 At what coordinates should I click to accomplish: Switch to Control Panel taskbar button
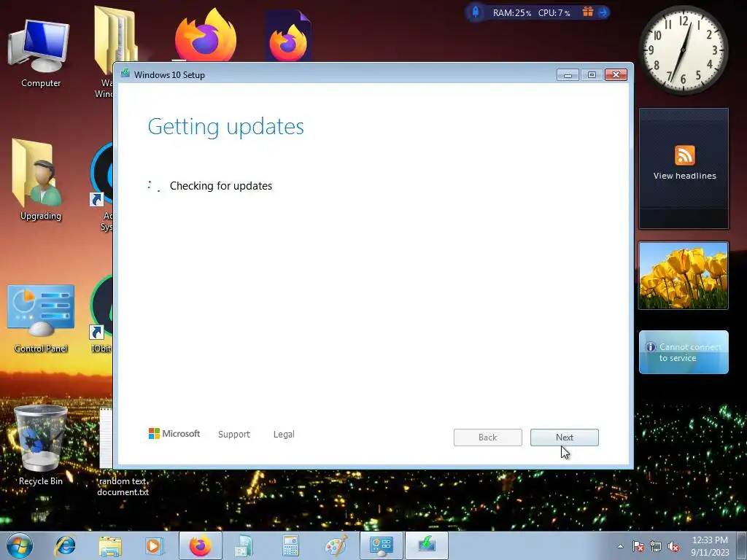(381, 545)
